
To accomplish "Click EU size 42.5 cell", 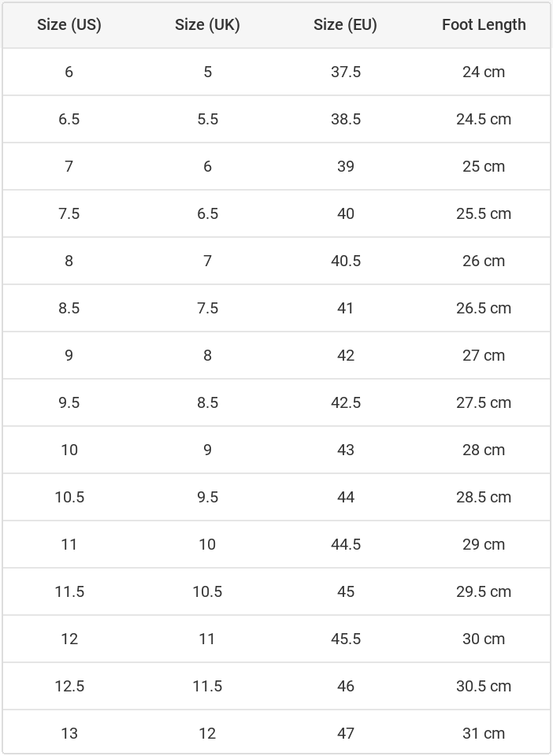I will [346, 402].
